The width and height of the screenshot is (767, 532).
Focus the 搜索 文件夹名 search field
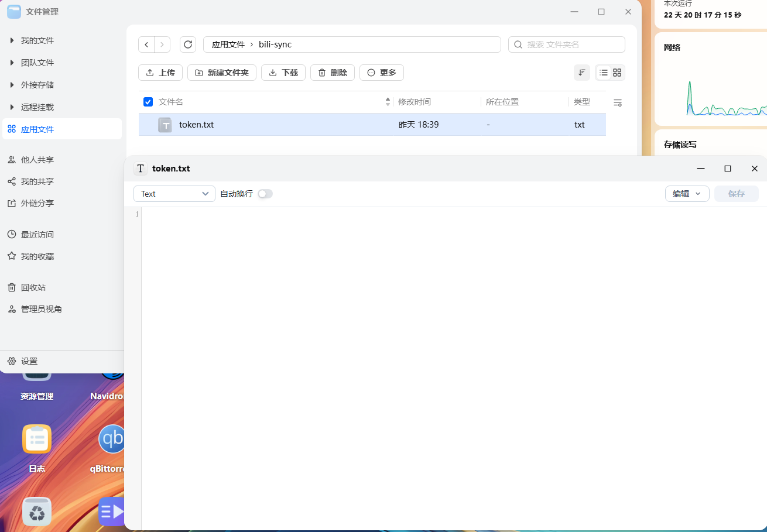pyautogui.click(x=567, y=44)
